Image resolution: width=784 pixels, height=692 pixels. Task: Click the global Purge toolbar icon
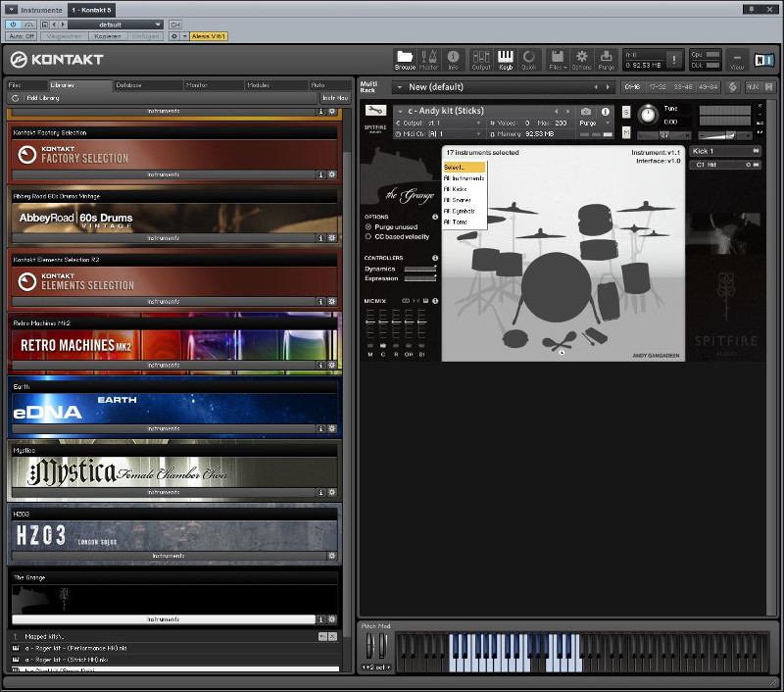606,60
